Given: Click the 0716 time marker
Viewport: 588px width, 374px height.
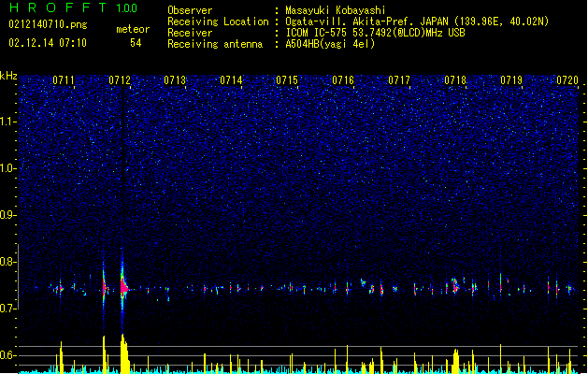Looking at the screenshot, I should coord(343,80).
